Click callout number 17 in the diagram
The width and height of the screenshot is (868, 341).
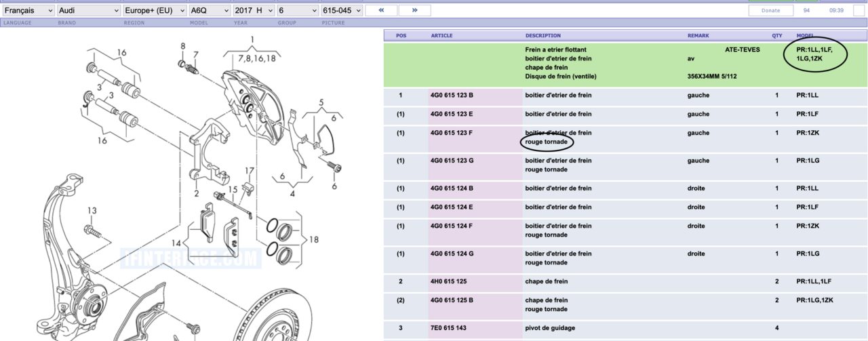(249, 171)
